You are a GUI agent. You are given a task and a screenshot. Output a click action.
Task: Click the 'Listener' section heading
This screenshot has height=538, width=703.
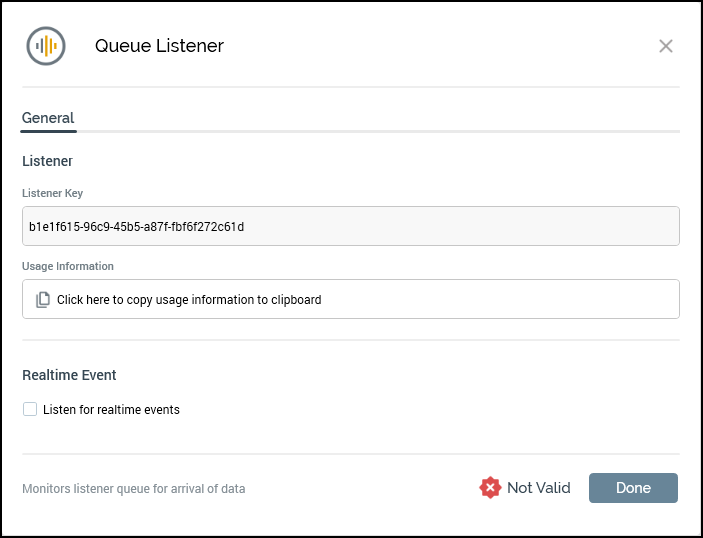[x=47, y=161]
